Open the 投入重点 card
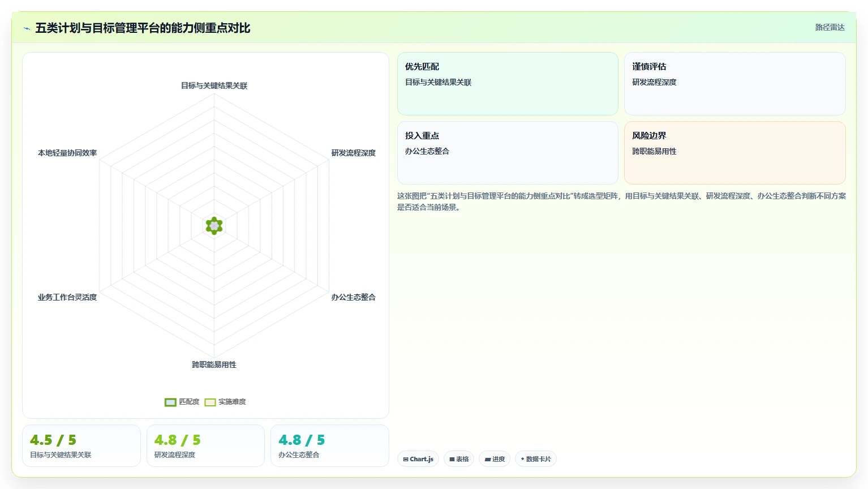This screenshot has height=489, width=868. coord(508,153)
